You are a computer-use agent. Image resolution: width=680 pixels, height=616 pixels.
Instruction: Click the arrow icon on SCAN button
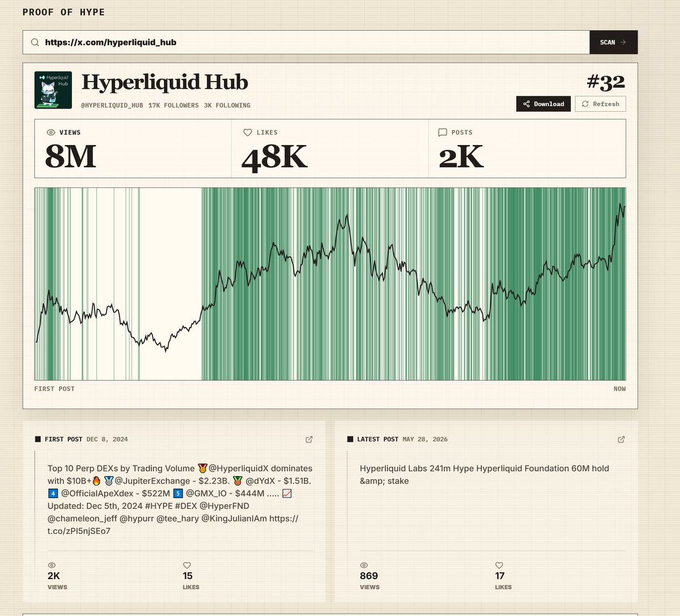[x=623, y=43]
